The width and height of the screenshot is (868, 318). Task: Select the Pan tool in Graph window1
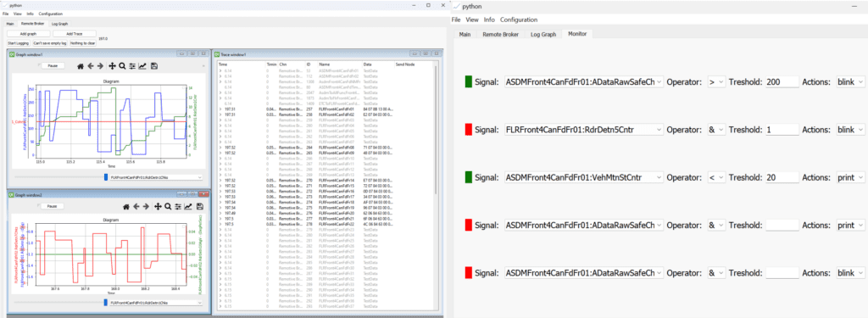[x=113, y=66]
